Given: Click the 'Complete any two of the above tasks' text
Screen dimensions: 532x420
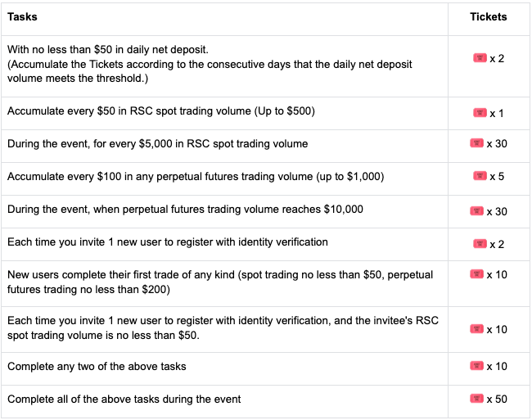Looking at the screenshot, I should [x=97, y=366].
